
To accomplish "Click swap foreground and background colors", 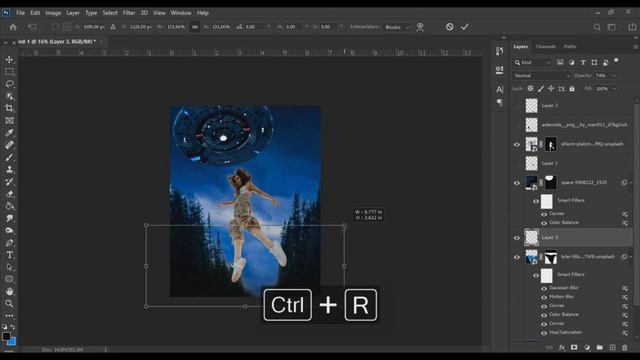I will 13,327.
